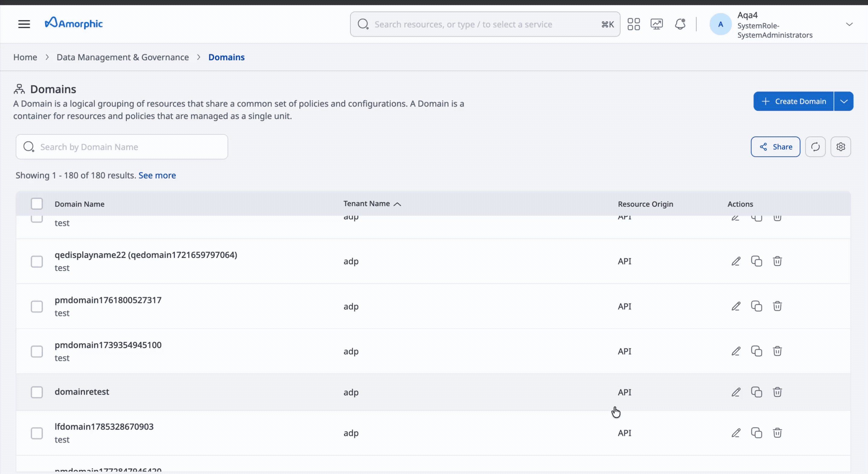
Task: Focus the Search by Domain Name field
Action: coord(122,147)
